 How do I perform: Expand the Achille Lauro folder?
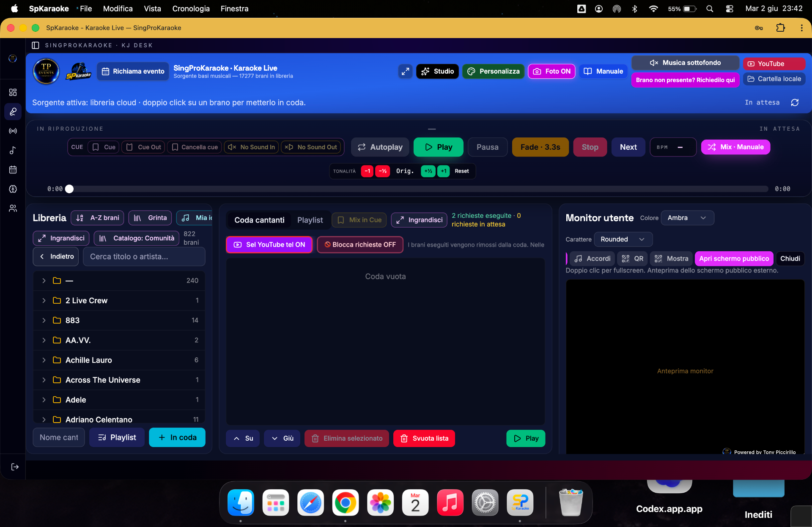click(119, 360)
